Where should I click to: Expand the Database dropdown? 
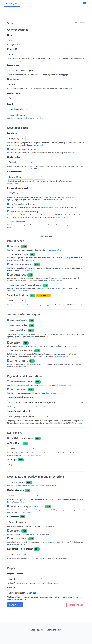tap(16, 138)
